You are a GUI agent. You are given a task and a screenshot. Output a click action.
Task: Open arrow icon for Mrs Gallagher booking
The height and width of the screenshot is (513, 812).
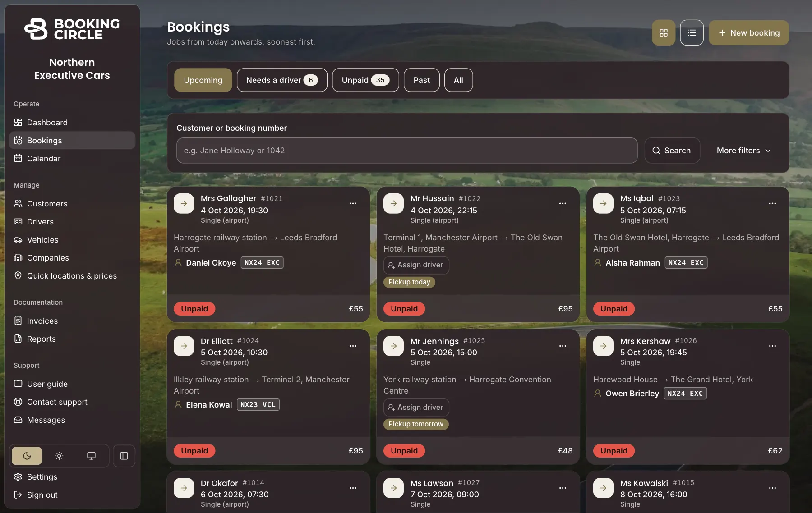[x=184, y=203]
